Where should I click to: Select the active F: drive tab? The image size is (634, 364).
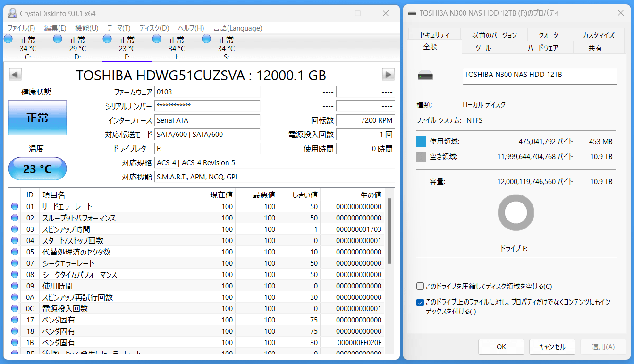[127, 48]
